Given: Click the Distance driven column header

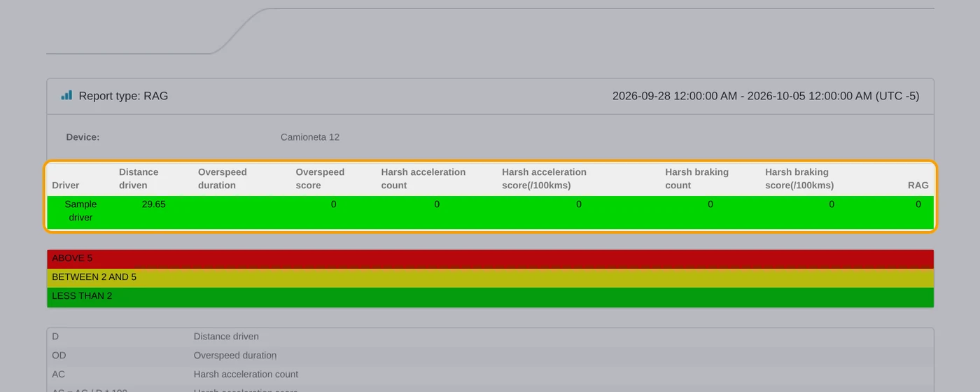Looking at the screenshot, I should (x=139, y=178).
